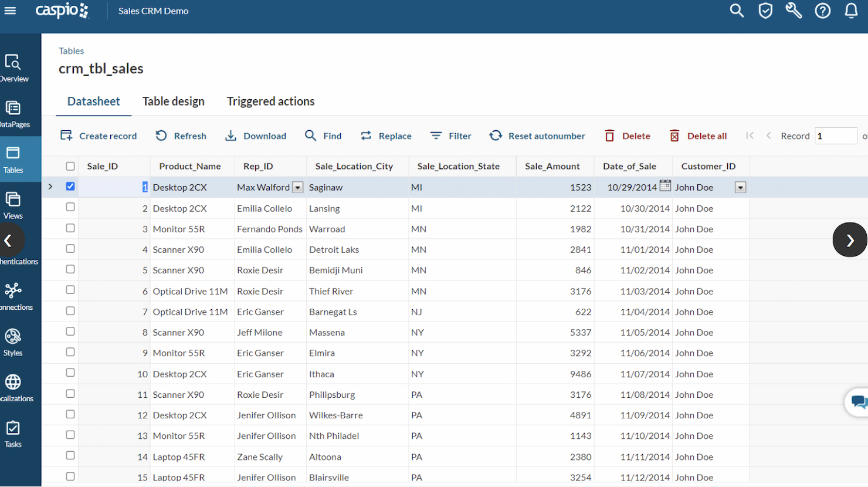Click Reset autonumber
Screen dimensions: 868x487
point(537,136)
